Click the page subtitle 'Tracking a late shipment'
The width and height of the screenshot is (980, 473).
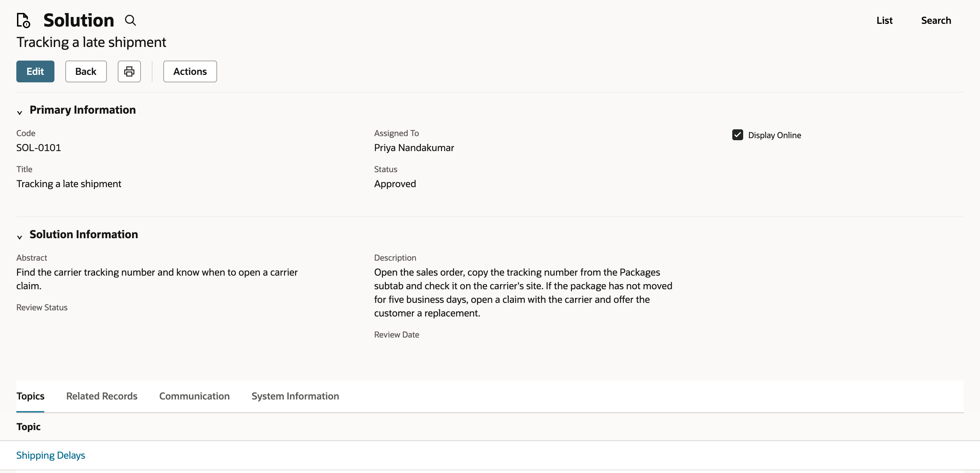91,42
